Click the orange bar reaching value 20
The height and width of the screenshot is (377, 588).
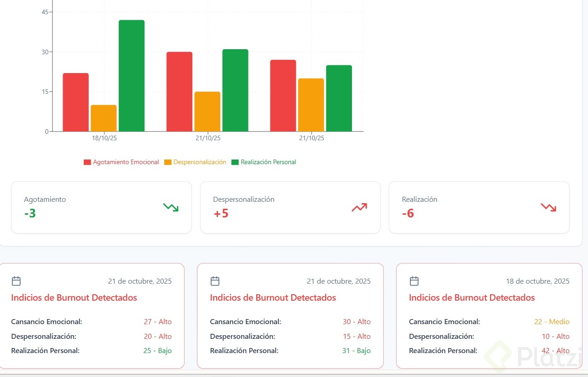311,105
